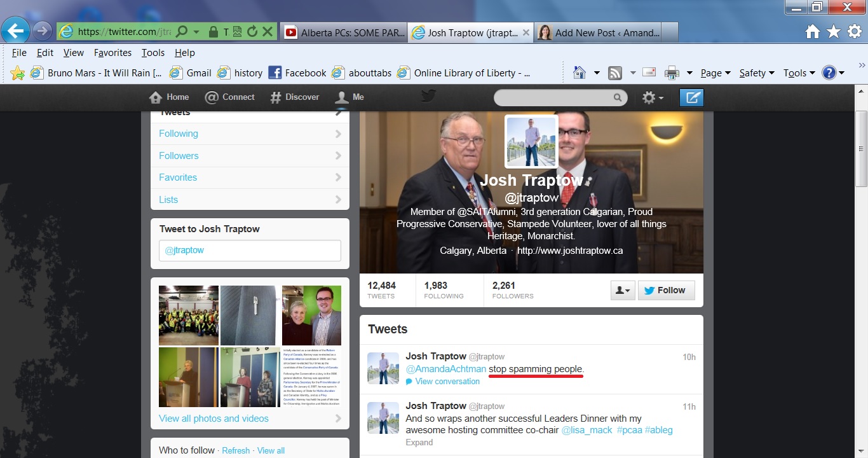868x458 pixels.
Task: Click the print icon in command bar
Action: click(672, 73)
